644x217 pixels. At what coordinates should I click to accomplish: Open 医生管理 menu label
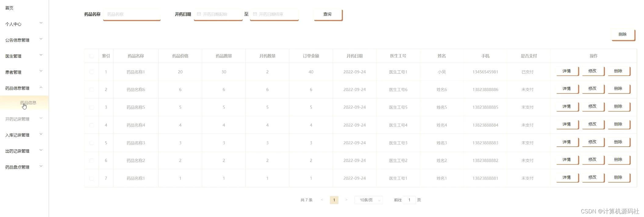[x=13, y=56]
